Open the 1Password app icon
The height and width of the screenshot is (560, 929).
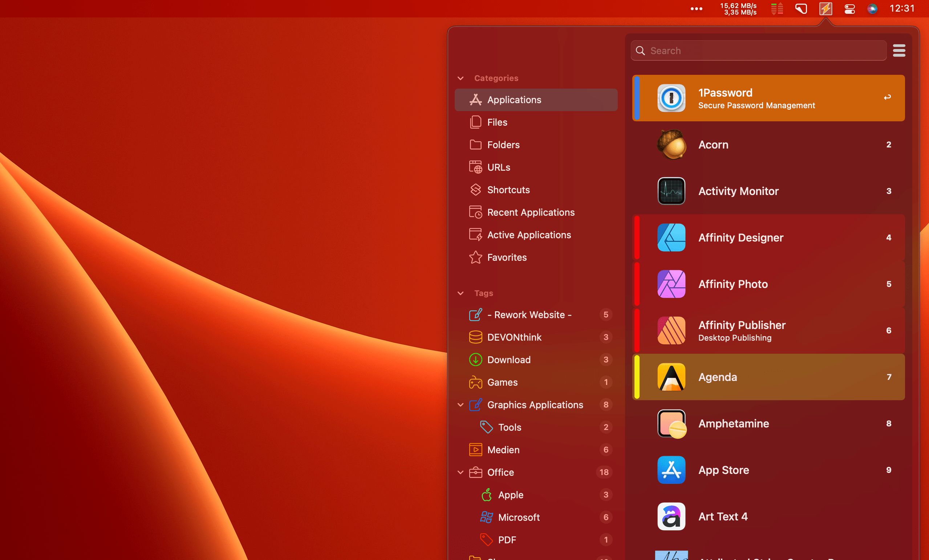point(671,98)
